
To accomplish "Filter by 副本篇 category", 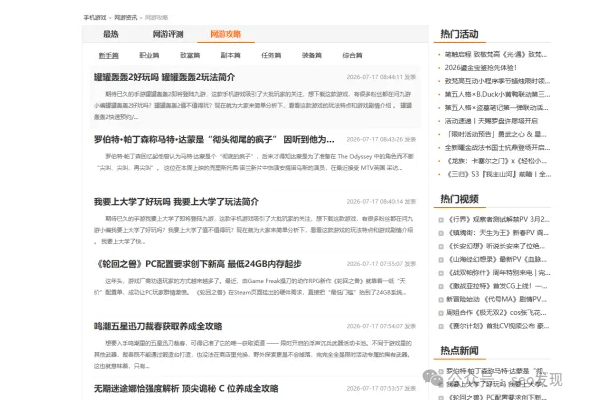I will coord(231,55).
